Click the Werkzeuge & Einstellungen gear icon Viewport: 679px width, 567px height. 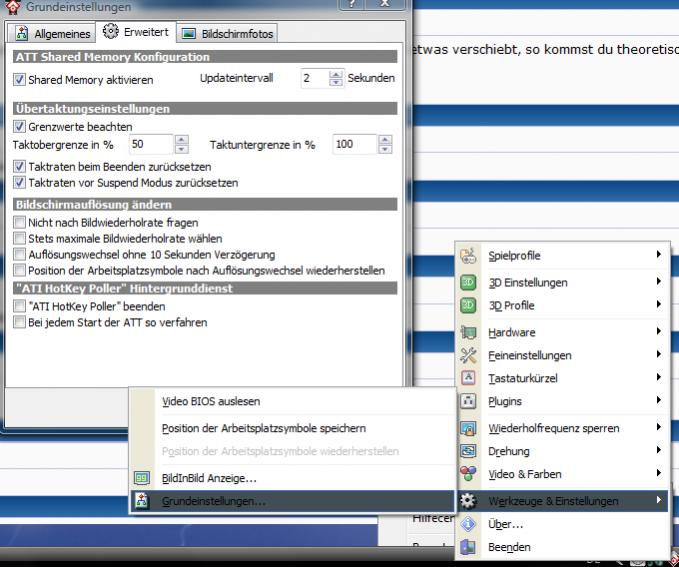tap(468, 501)
